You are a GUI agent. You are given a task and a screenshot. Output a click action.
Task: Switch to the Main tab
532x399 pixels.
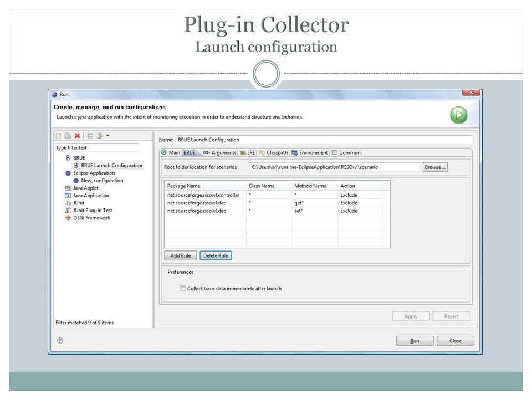(171, 153)
